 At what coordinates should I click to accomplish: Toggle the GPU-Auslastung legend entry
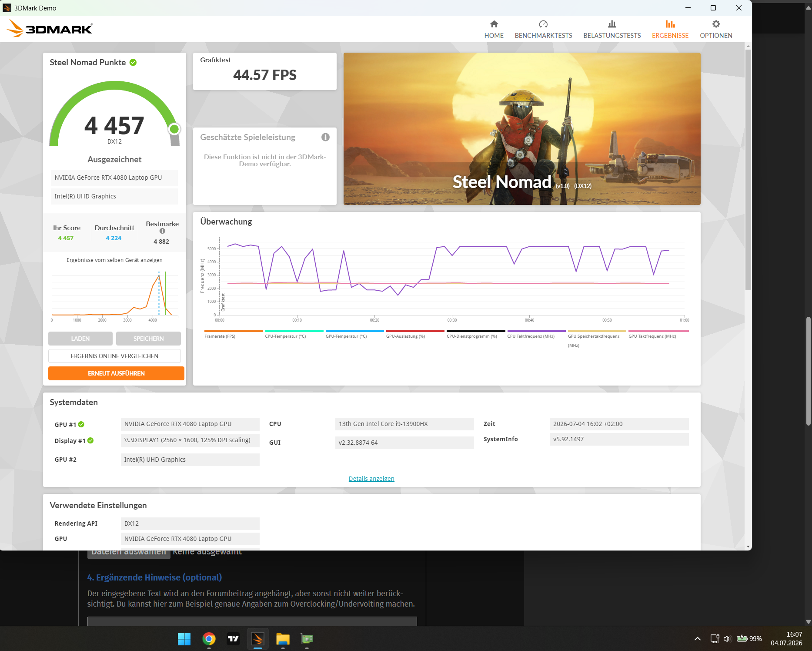[405, 336]
